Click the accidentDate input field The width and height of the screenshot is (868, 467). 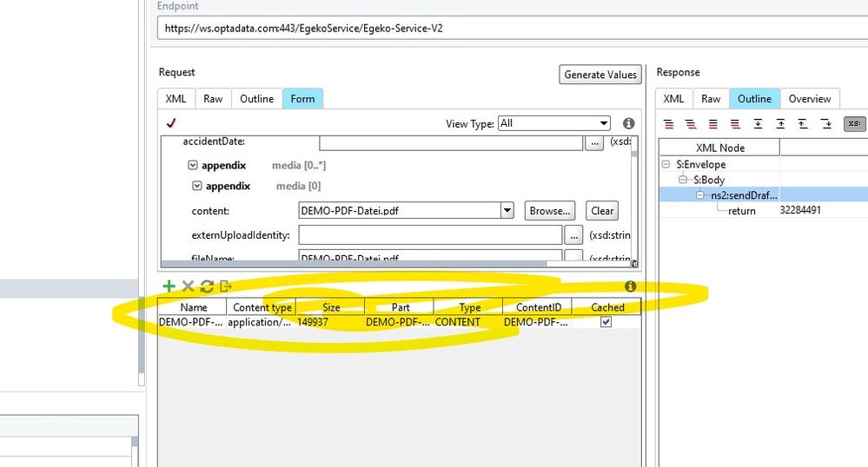pyautogui.click(x=451, y=142)
